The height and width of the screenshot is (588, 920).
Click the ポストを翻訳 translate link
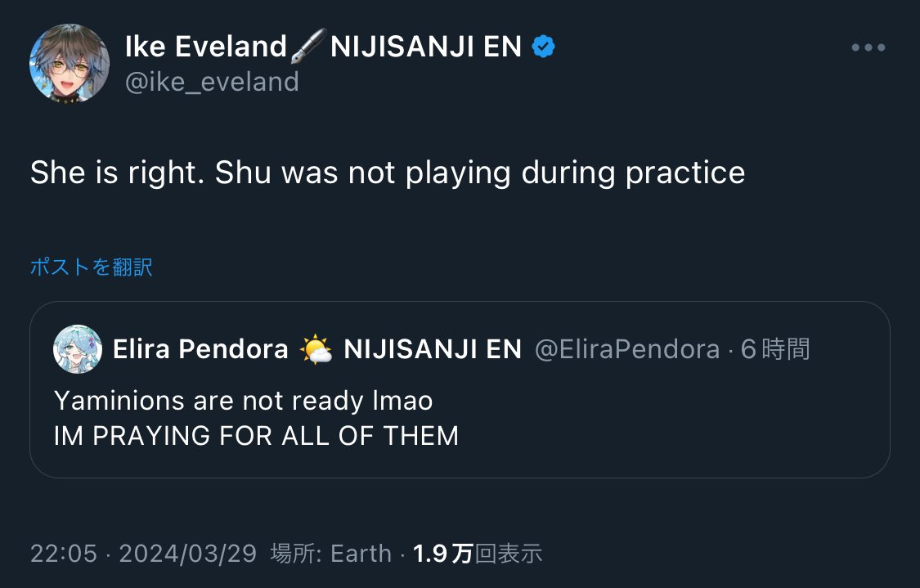coord(91,267)
